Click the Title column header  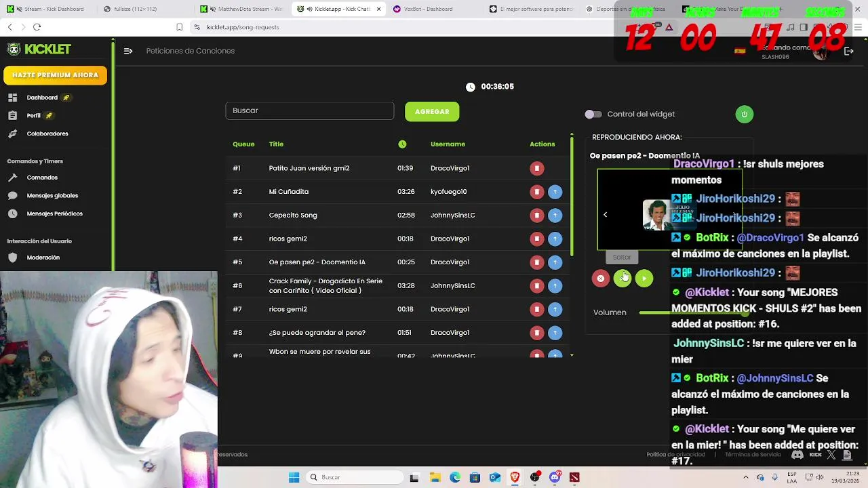pyautogui.click(x=276, y=144)
